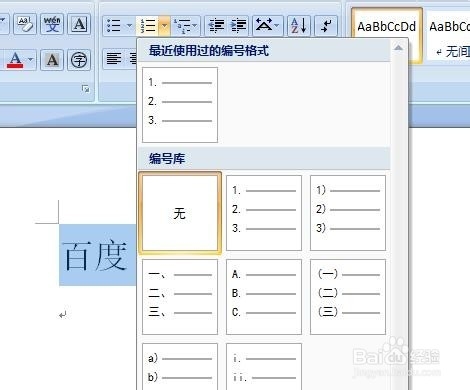Click the Align Text Left icon
The image size is (470, 390).
click(x=114, y=59)
